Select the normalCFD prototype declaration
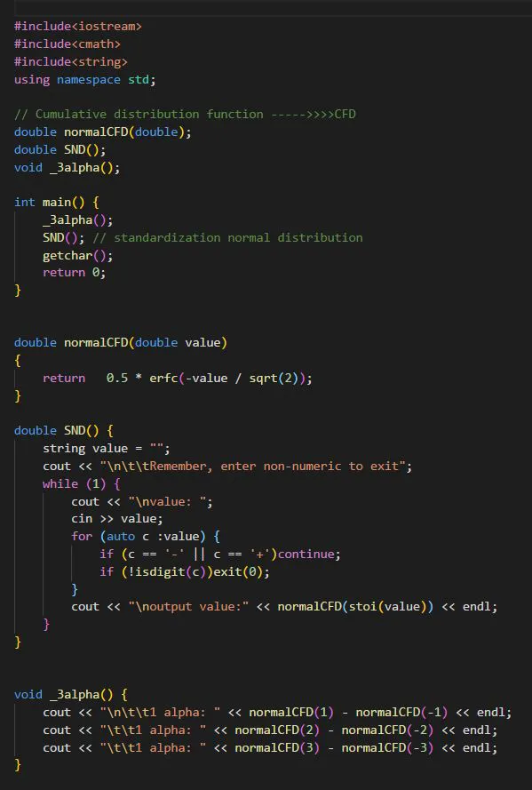Image resolution: width=532 pixels, height=790 pixels. pos(103,132)
